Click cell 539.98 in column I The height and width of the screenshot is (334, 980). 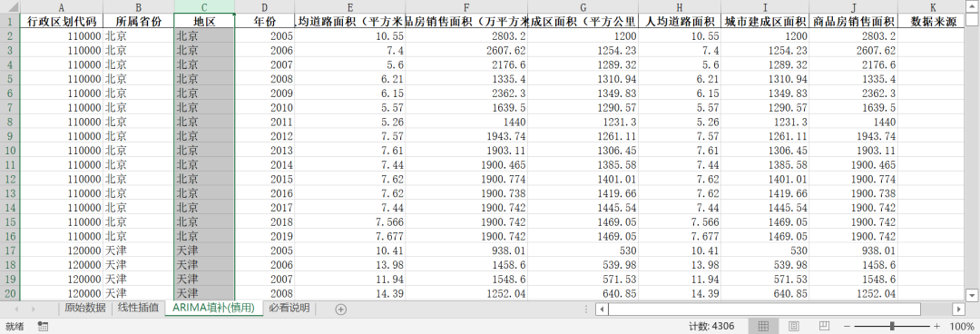pos(765,265)
